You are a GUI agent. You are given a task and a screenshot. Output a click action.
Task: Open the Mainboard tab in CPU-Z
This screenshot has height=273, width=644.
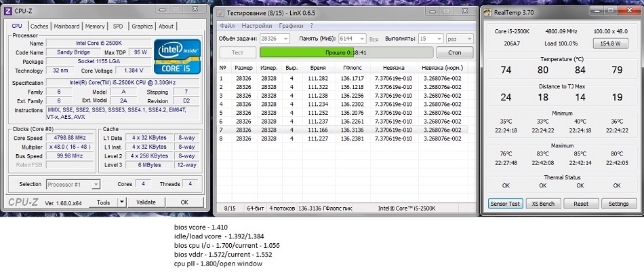66,26
